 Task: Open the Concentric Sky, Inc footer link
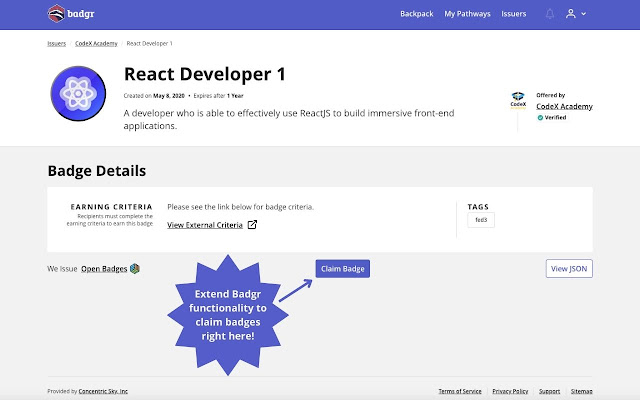[x=103, y=391]
